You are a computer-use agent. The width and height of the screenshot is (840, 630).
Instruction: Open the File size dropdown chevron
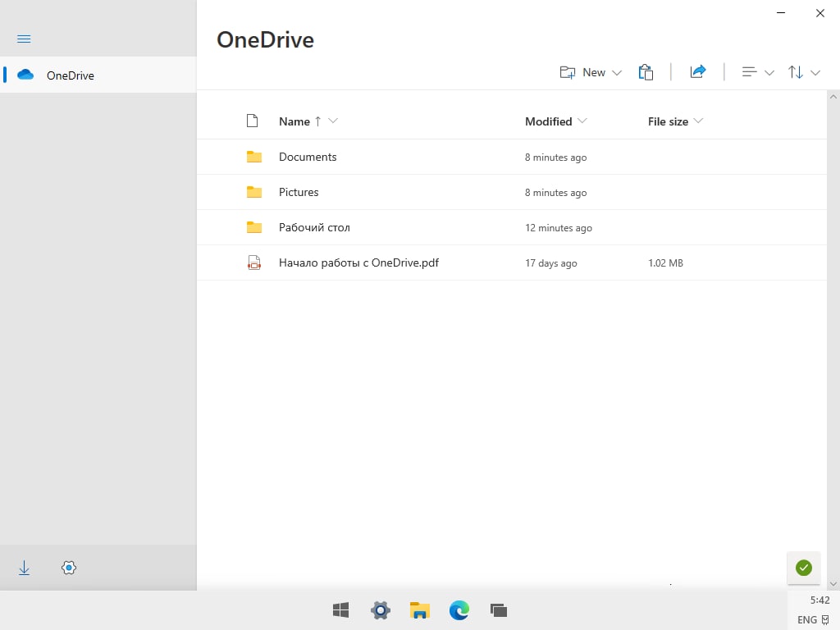698,121
